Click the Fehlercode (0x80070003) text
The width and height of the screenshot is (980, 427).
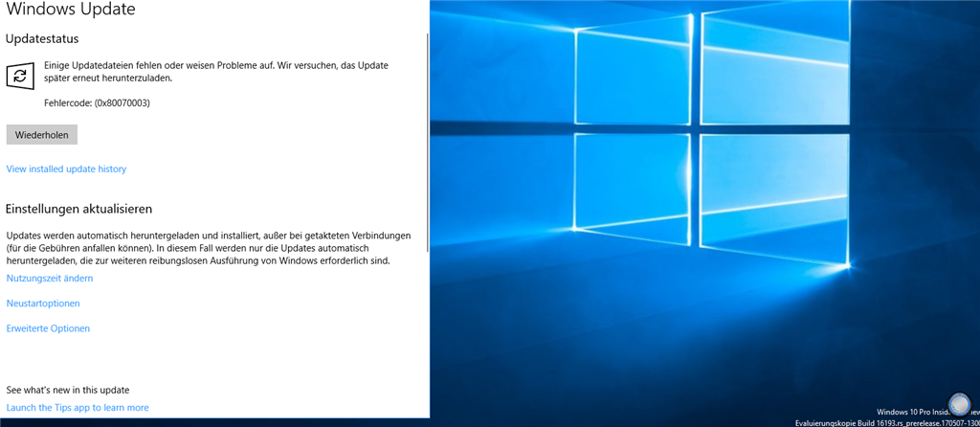click(x=97, y=103)
